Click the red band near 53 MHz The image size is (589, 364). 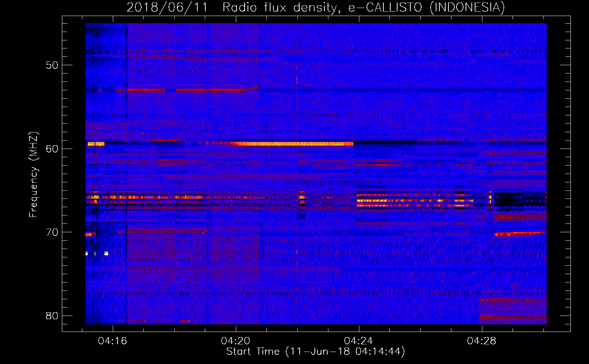187,90
